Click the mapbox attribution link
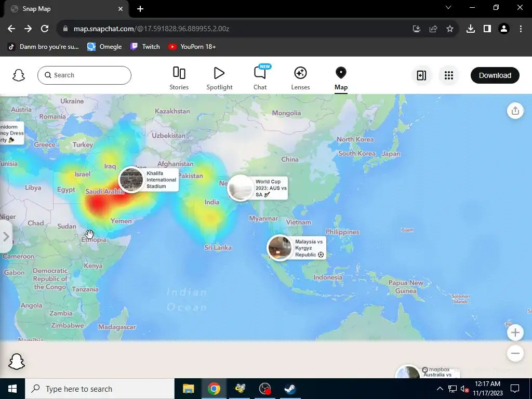532x399 pixels. tap(436, 369)
